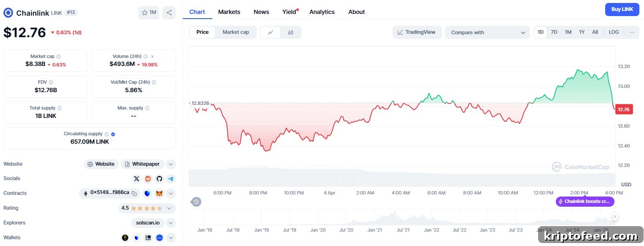Open the share icon button
This screenshot has height=246, width=644.
(x=169, y=13)
